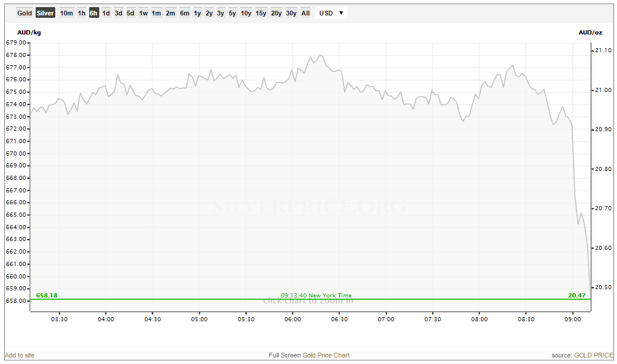Select the Silver metal toggle
Image resolution: width=617 pixels, height=364 pixels.
[45, 13]
